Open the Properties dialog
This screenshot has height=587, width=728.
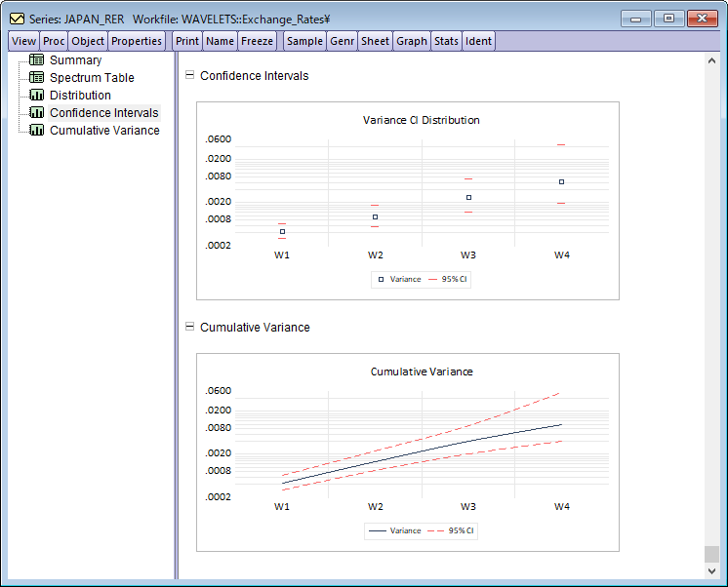tap(137, 41)
